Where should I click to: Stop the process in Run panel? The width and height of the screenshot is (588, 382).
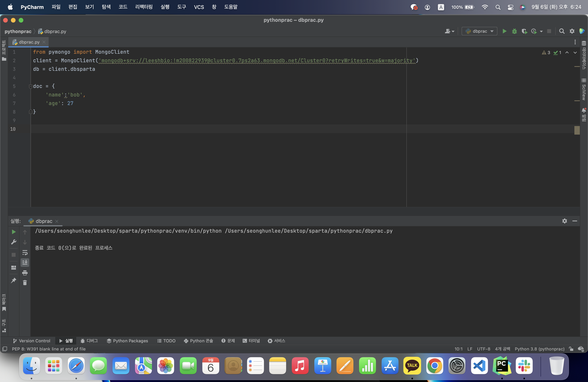[x=14, y=255]
